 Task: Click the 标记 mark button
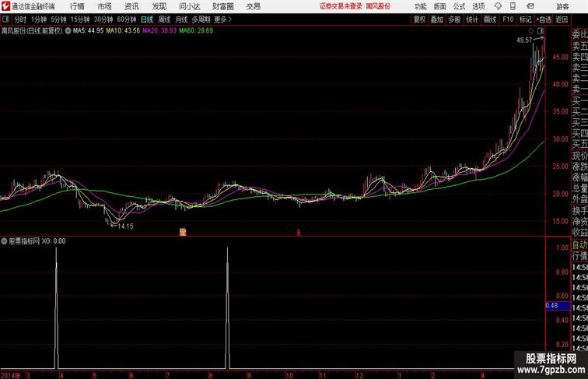click(x=525, y=19)
